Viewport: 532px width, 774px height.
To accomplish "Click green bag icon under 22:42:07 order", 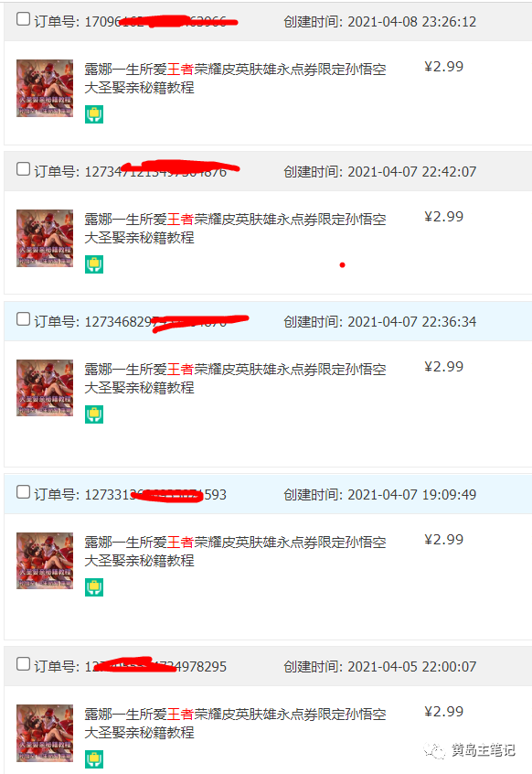I will pos(93,264).
